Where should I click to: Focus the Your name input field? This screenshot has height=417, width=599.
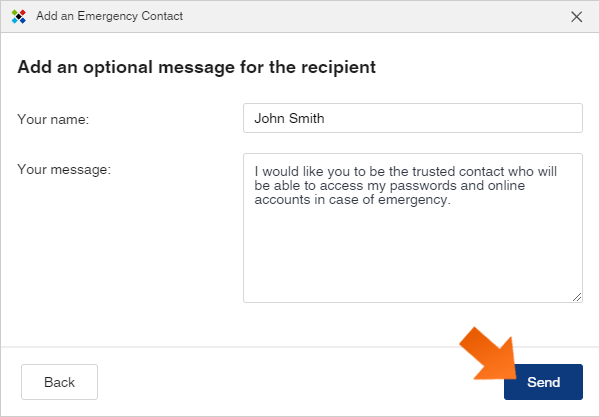413,118
